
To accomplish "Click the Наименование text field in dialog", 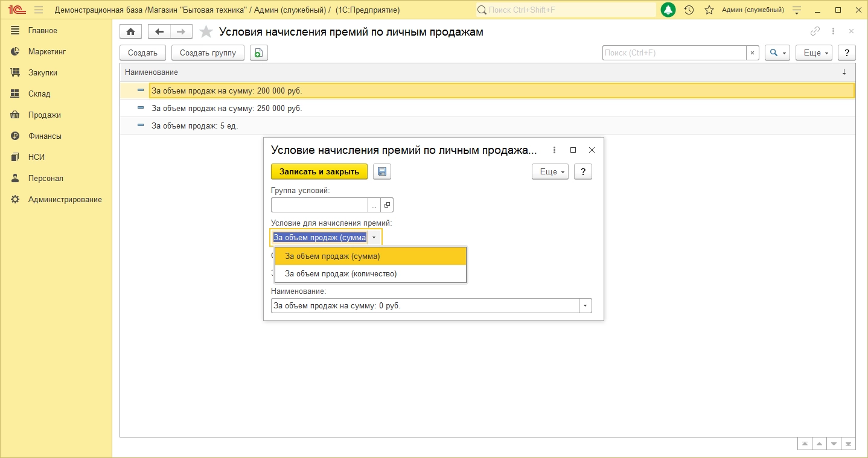I will 425,306.
